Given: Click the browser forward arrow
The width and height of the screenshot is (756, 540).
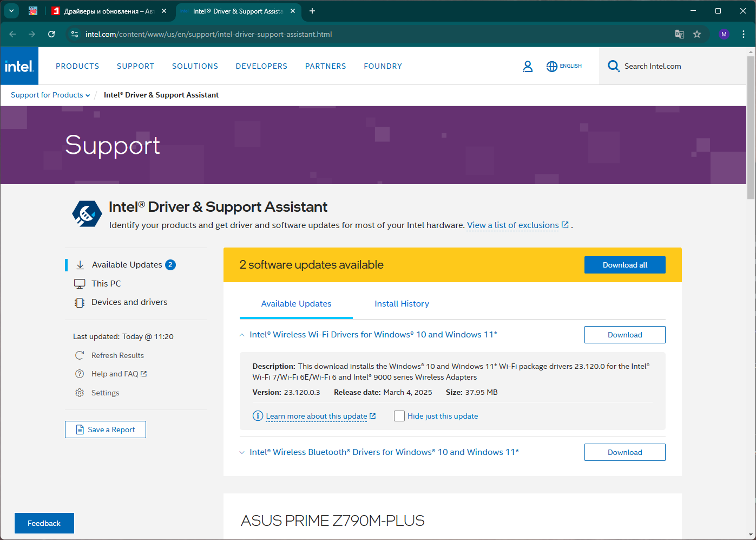Looking at the screenshot, I should coord(32,34).
